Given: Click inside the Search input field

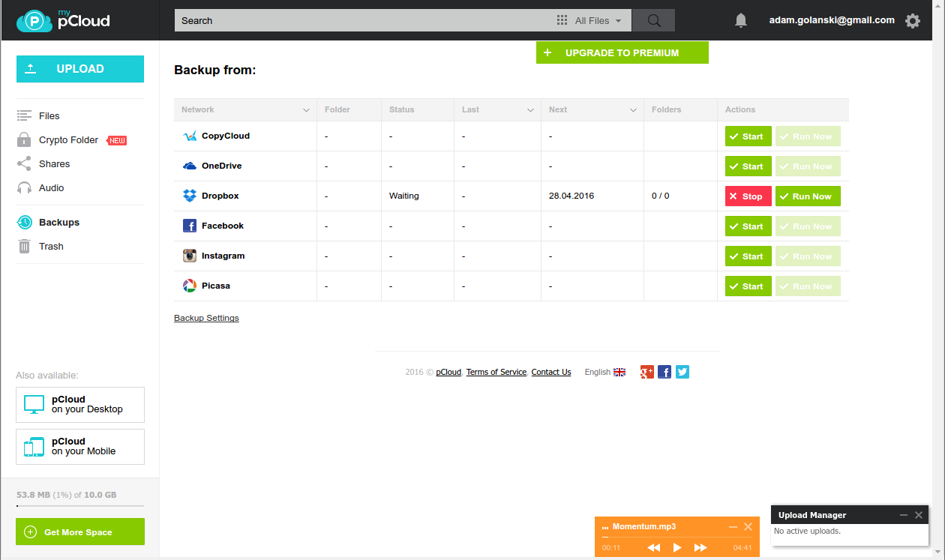Looking at the screenshot, I should (364, 20).
